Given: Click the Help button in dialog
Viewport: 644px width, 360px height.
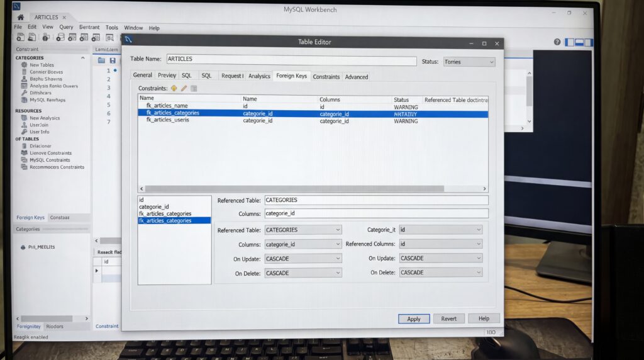Looking at the screenshot, I should (484, 318).
